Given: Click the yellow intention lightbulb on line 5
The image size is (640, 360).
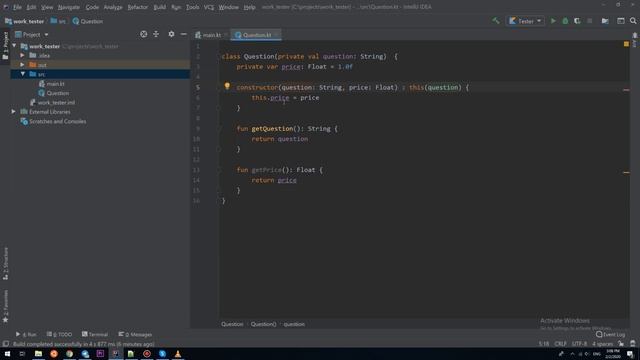Looking at the screenshot, I should pos(227,86).
